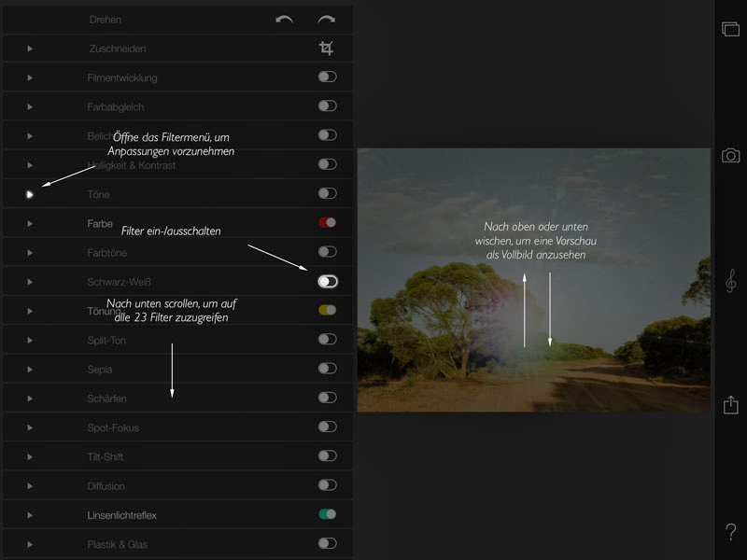Expand Tönung disclosure triangle

30,311
